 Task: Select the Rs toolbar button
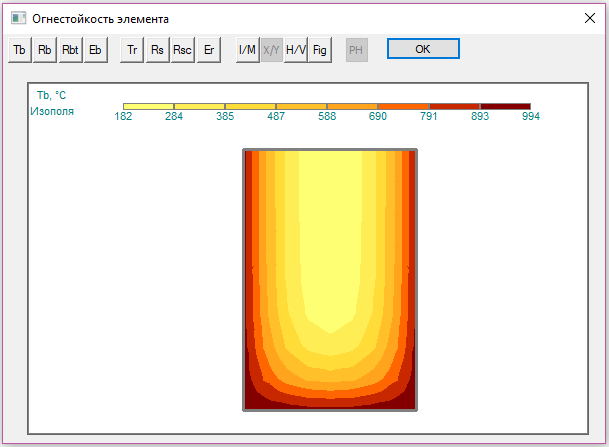(x=157, y=50)
